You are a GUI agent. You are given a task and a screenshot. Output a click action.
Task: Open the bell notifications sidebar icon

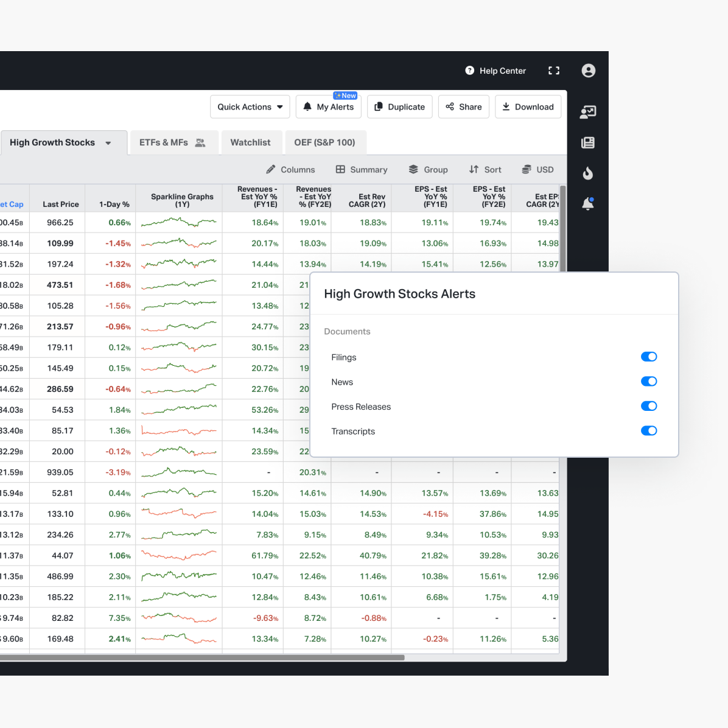[x=588, y=203]
